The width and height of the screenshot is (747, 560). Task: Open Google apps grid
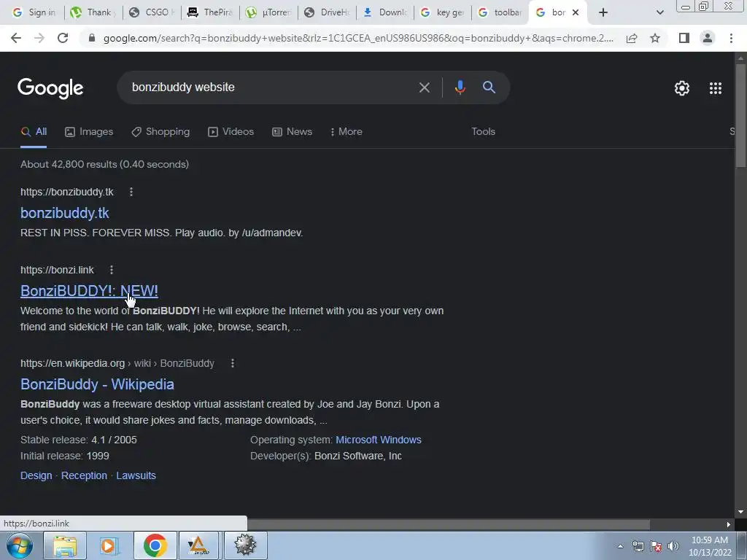pyautogui.click(x=716, y=88)
